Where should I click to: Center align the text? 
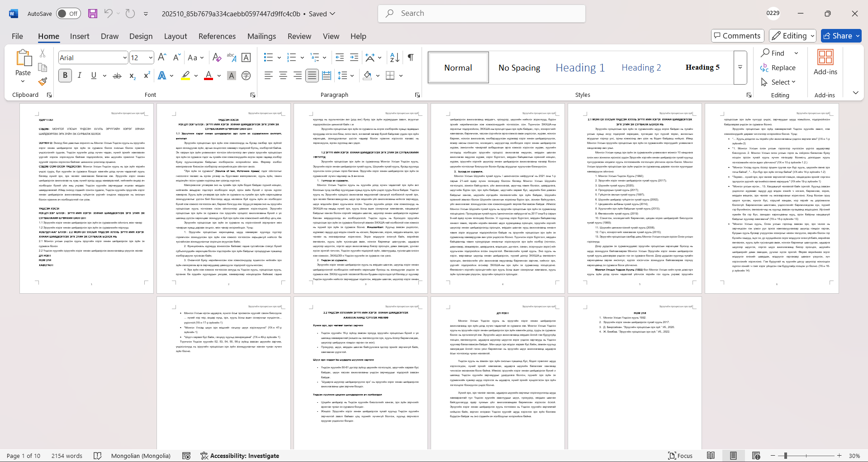(x=283, y=76)
